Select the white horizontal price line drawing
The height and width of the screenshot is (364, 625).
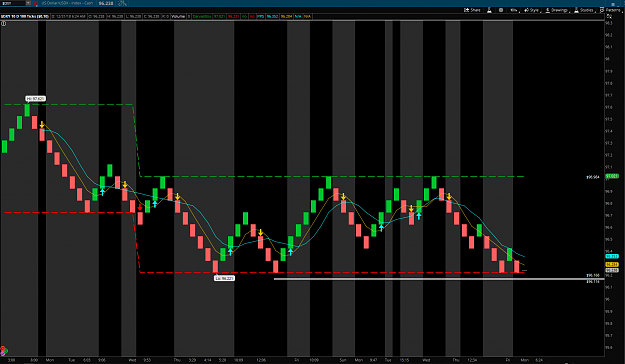(x=438, y=279)
